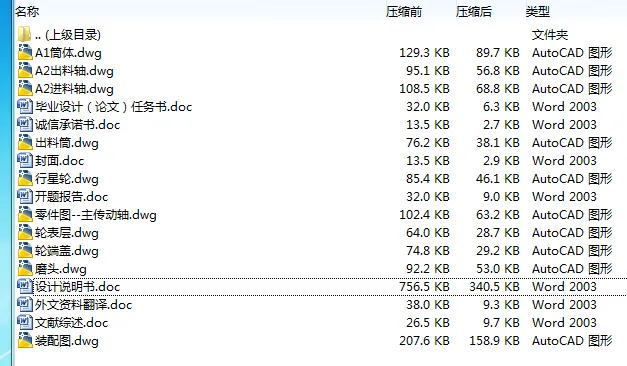
Task: Click Word 2003 type of 文献综述.doc
Action: point(564,323)
